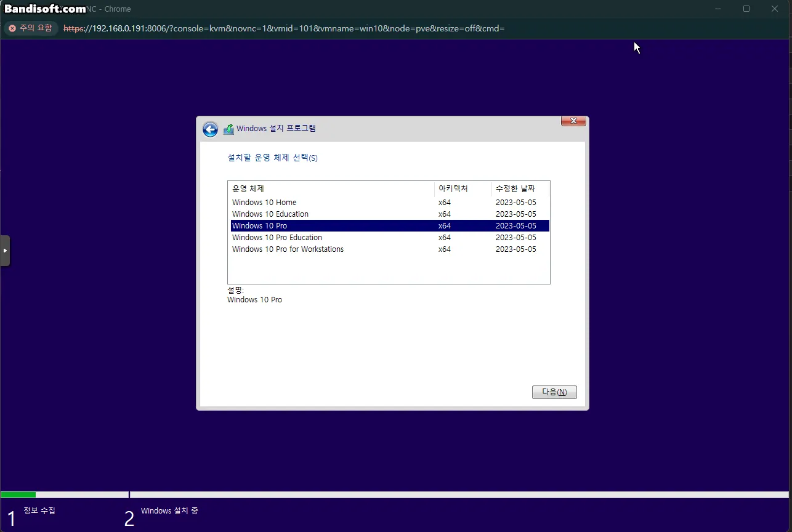Click x64 cell in Windows 10 Home row
This screenshot has width=792, height=532.
[445, 203]
